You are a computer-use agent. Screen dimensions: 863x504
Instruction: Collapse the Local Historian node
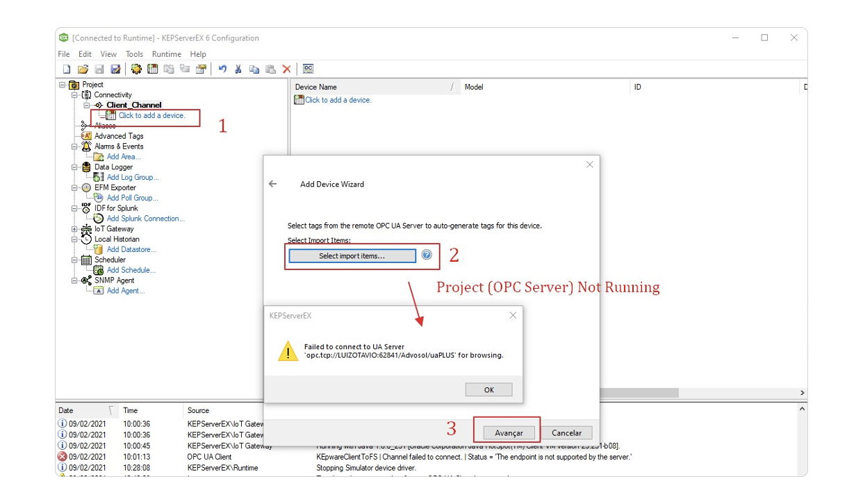74,239
